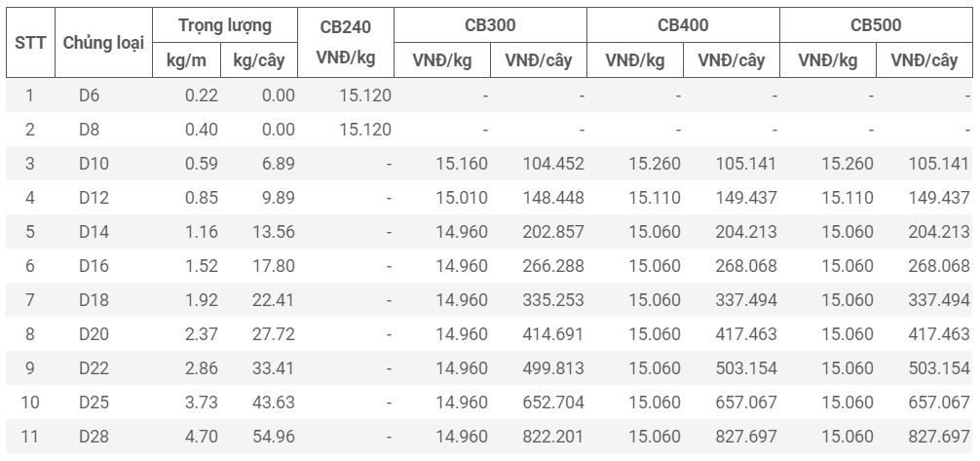980x461 pixels.
Task: Select the D16 row label
Action: tap(94, 266)
